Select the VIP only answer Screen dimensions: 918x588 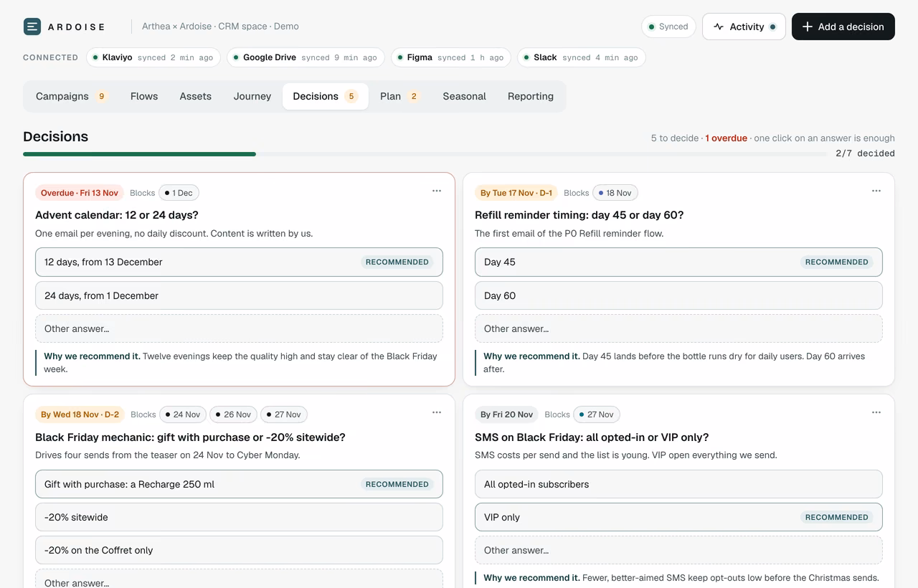tap(678, 517)
